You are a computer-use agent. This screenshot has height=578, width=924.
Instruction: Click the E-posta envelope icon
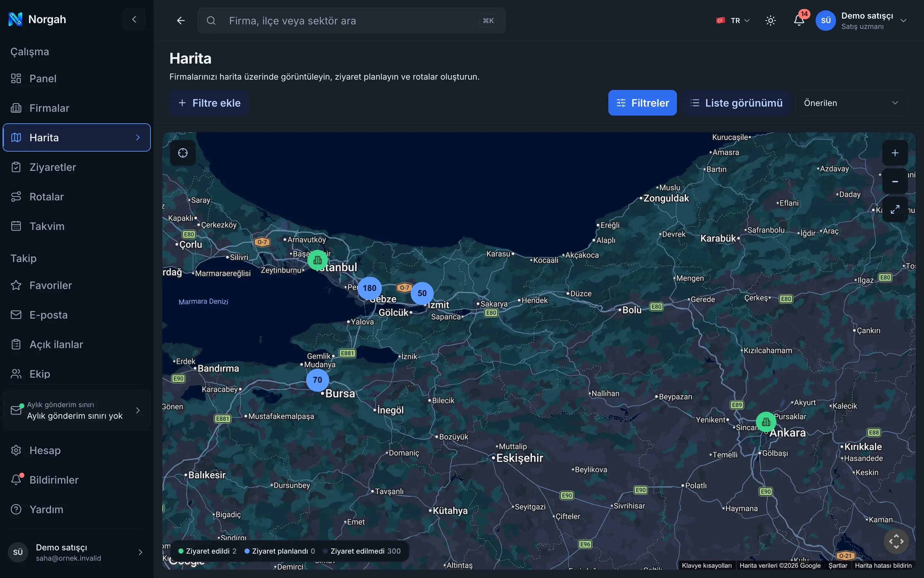[16, 315]
